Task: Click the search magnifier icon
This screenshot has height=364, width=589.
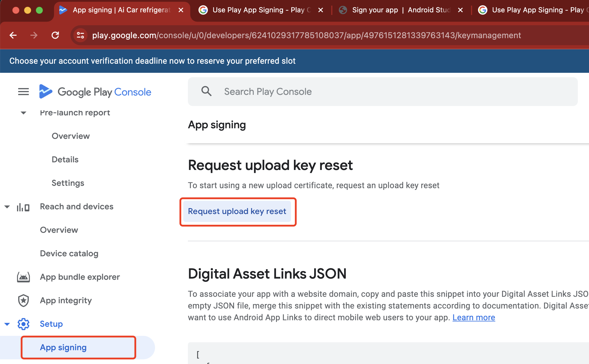Action: [206, 91]
